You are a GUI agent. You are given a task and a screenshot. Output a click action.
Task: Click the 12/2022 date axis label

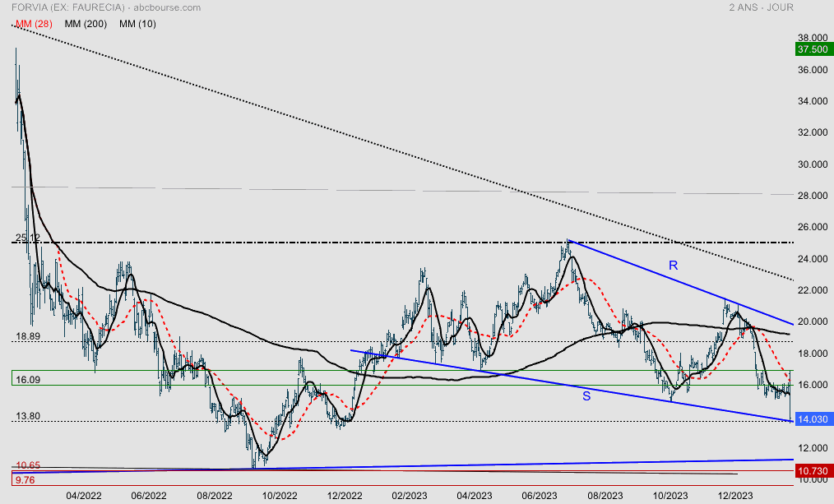coord(345,496)
